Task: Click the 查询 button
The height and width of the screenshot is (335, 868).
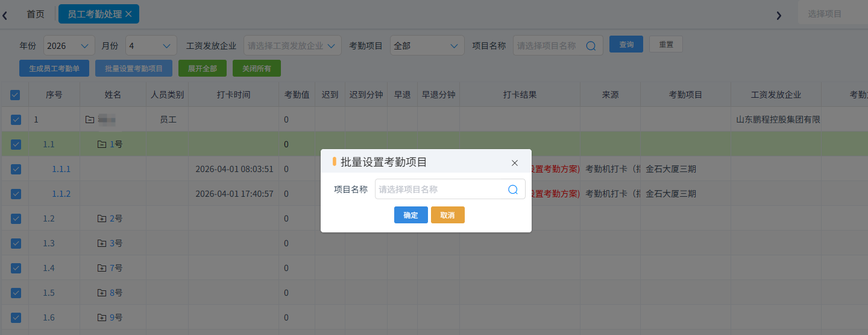Action: point(626,44)
